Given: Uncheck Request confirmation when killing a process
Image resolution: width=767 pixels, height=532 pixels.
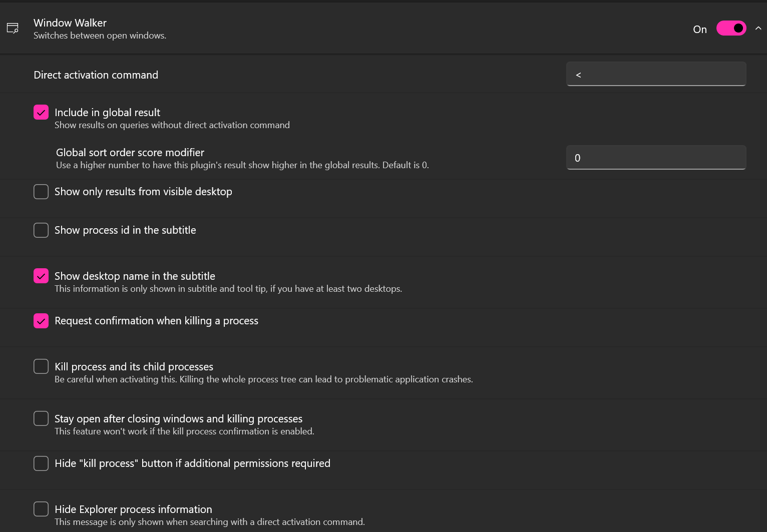Looking at the screenshot, I should (x=41, y=321).
